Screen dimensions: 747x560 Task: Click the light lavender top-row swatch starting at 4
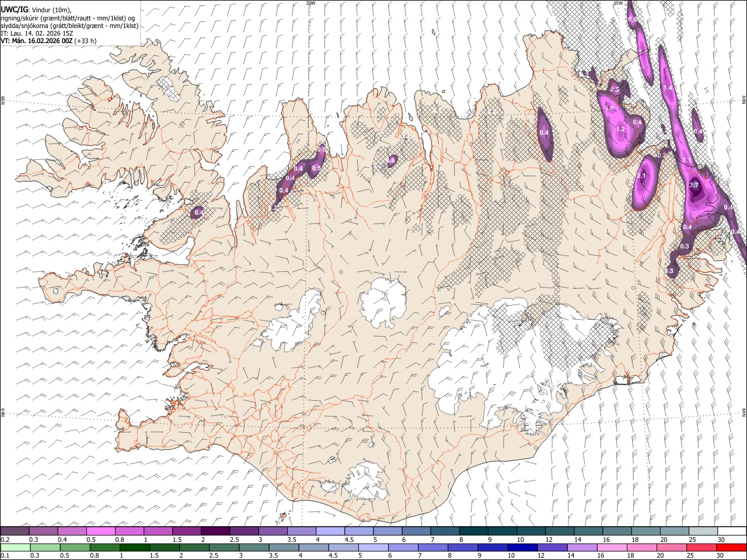pyautogui.click(x=329, y=531)
